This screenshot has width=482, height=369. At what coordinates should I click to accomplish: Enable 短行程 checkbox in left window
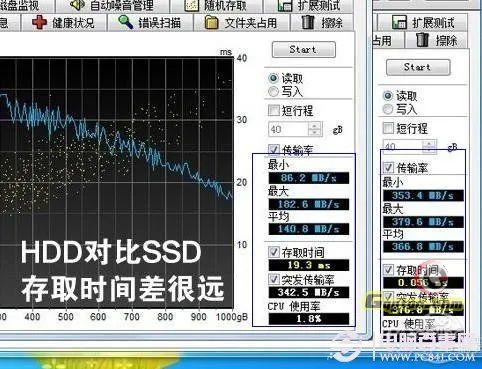(x=274, y=110)
